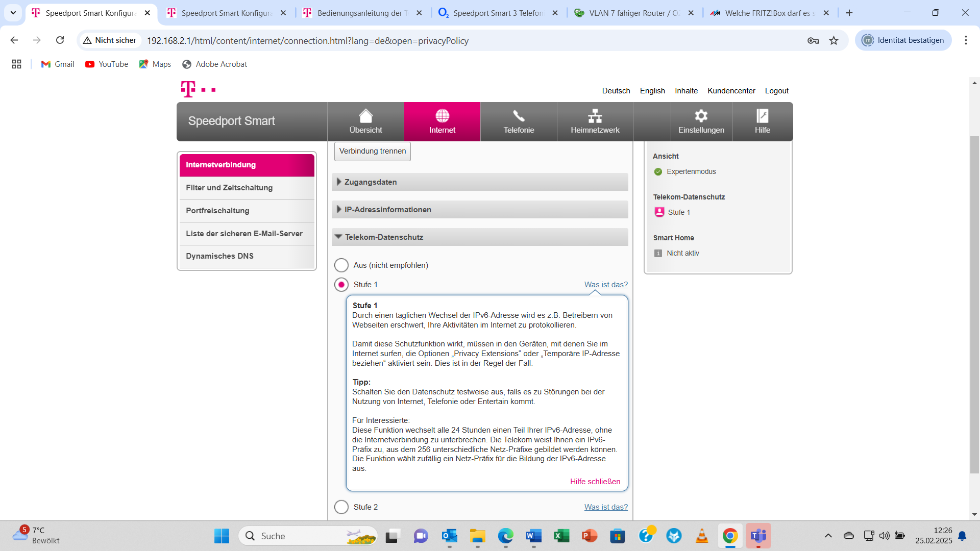Click the Expertenmodus green check icon
This screenshot has height=551, width=980.
coord(658,171)
